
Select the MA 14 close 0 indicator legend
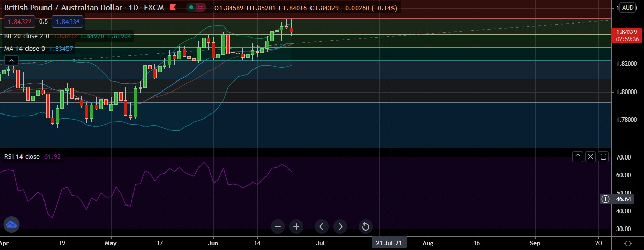[x=25, y=48]
